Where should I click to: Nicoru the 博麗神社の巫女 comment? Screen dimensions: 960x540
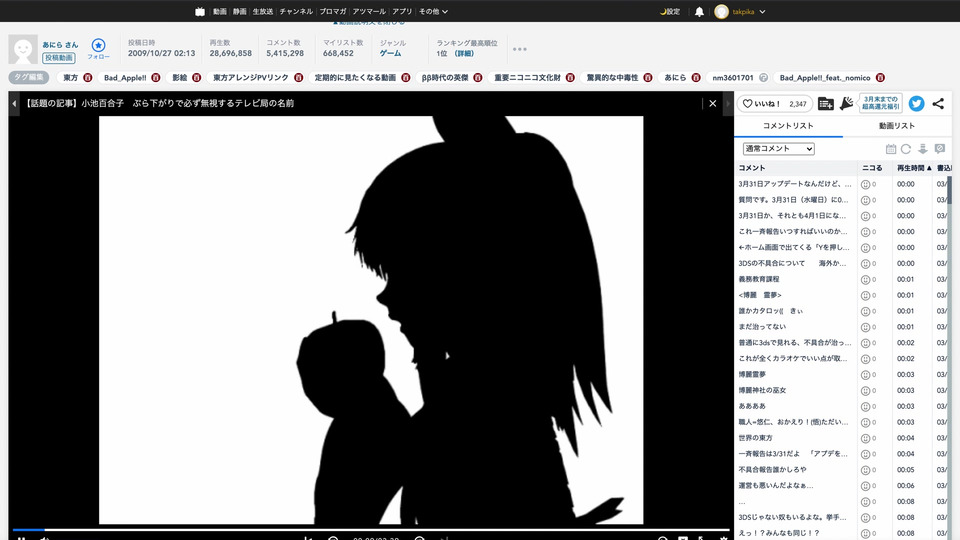coord(865,391)
